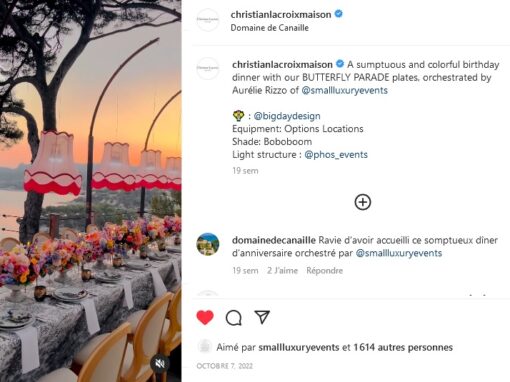The height and width of the screenshot is (382, 510).
Task: Click the verified badge in the caption
Action: click(x=340, y=64)
